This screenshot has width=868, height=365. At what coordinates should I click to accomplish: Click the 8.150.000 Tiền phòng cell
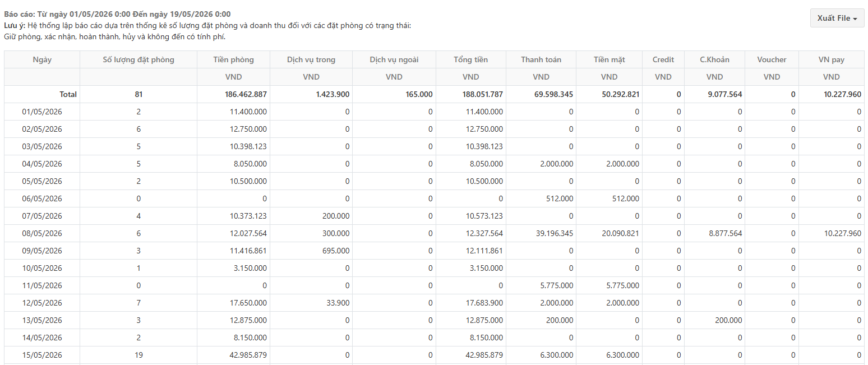pyautogui.click(x=233, y=338)
